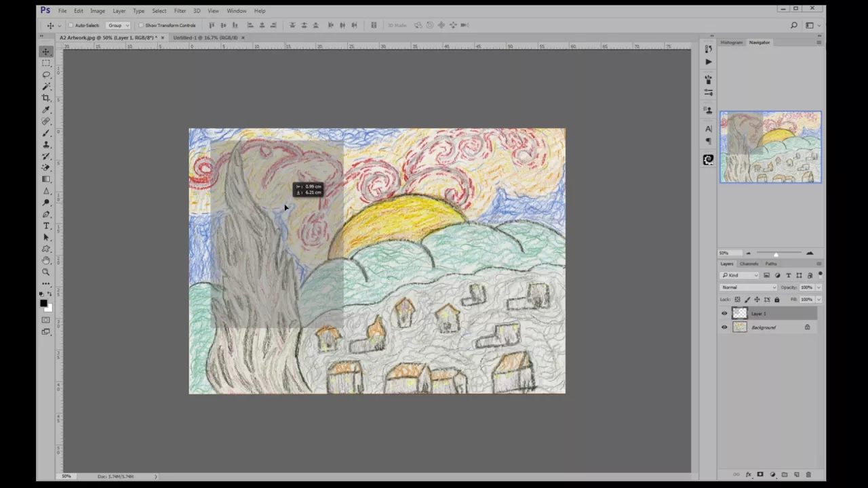
Task: Click the Navigator preview thumbnail
Action: coord(770,147)
